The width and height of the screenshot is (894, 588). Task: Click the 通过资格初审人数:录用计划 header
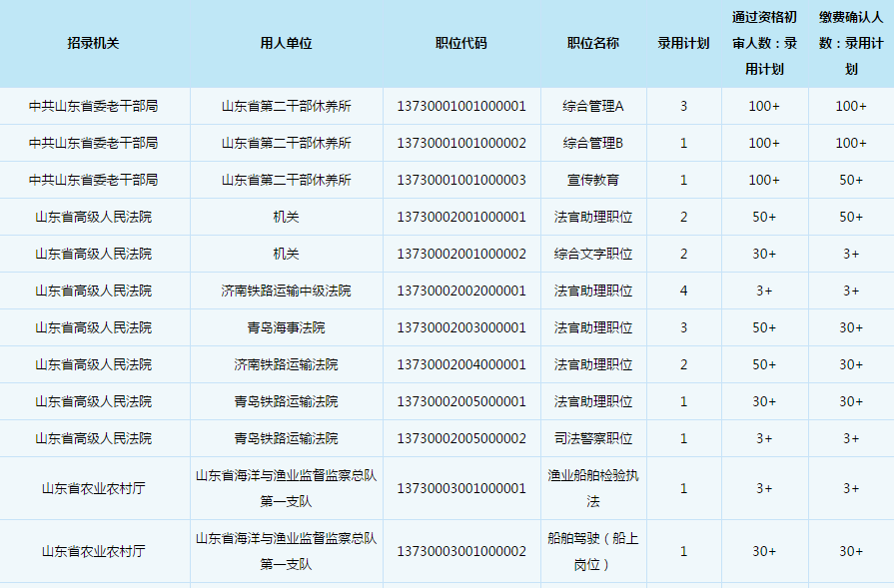pyautogui.click(x=764, y=43)
